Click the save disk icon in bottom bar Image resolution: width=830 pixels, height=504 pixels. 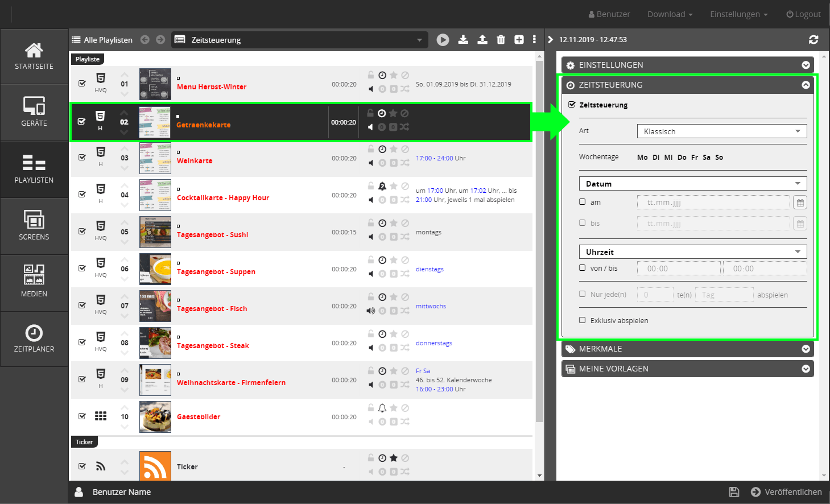coord(734,492)
